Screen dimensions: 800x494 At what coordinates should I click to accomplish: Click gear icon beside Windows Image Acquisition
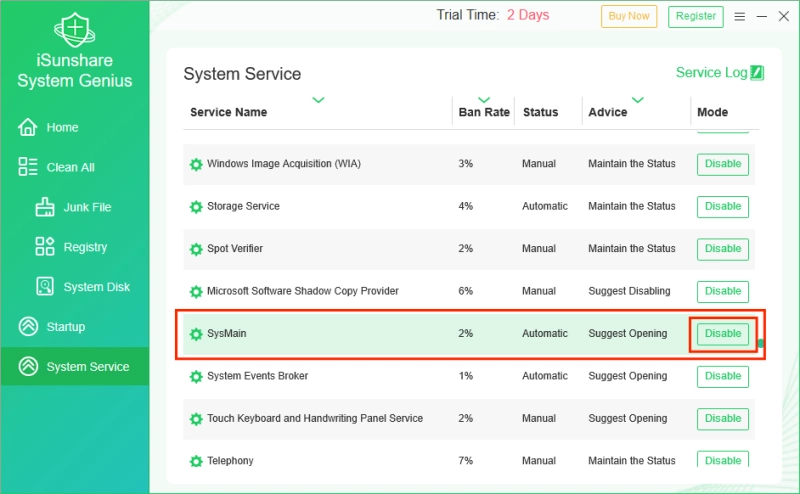pos(196,164)
